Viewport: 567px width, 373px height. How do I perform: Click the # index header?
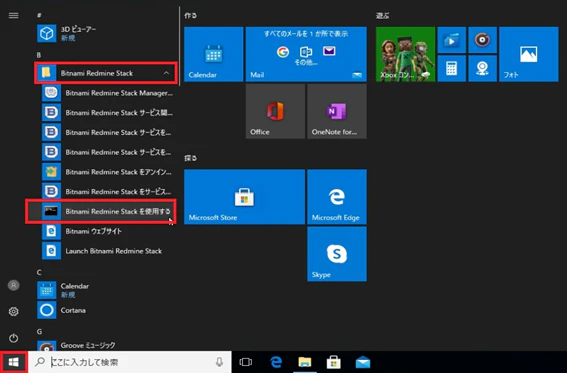39,15
